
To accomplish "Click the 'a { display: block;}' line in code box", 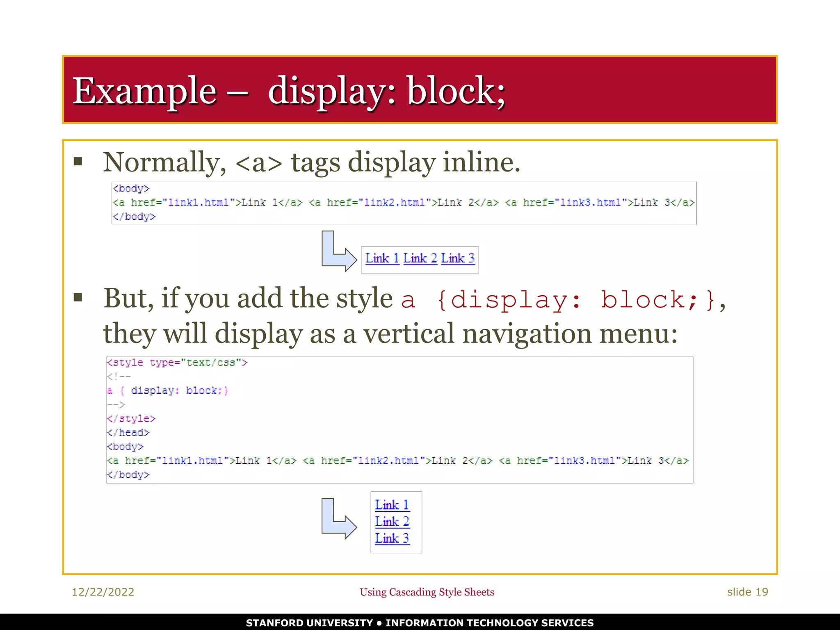I will point(167,390).
